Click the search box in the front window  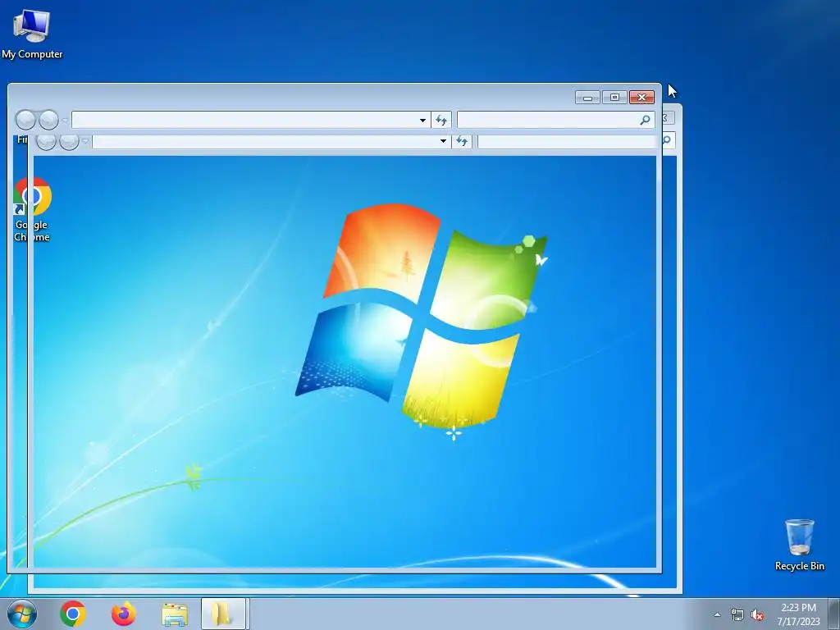point(555,120)
